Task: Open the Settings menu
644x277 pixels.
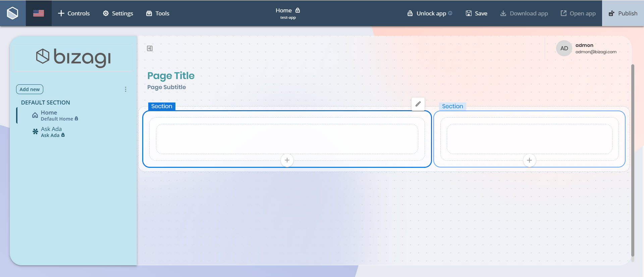Action: pyautogui.click(x=118, y=13)
